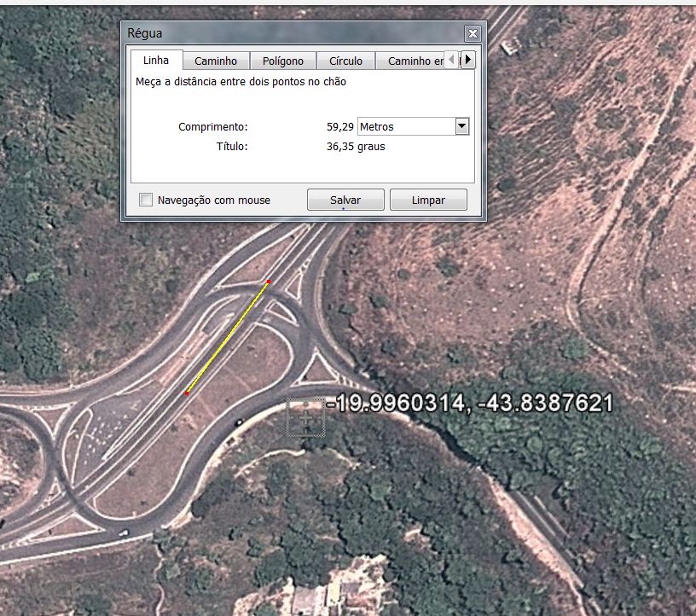
Task: Click the dropdown arrow beside Metros
Action: (461, 126)
